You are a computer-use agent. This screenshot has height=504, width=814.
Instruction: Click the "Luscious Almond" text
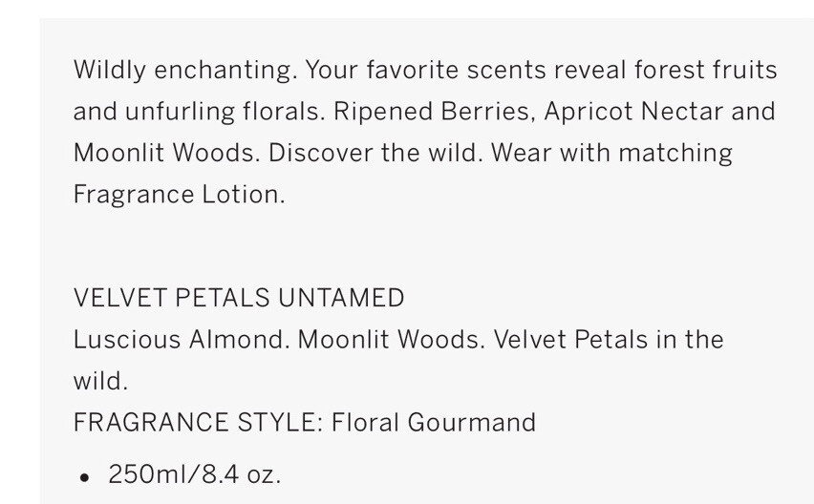pyautogui.click(x=181, y=340)
